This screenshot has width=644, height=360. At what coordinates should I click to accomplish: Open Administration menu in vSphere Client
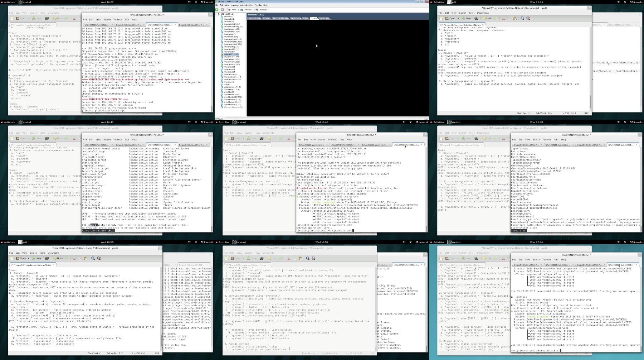(x=247, y=5)
